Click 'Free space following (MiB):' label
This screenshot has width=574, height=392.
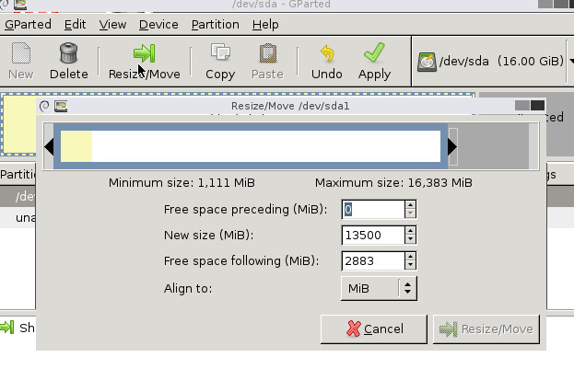[241, 261]
